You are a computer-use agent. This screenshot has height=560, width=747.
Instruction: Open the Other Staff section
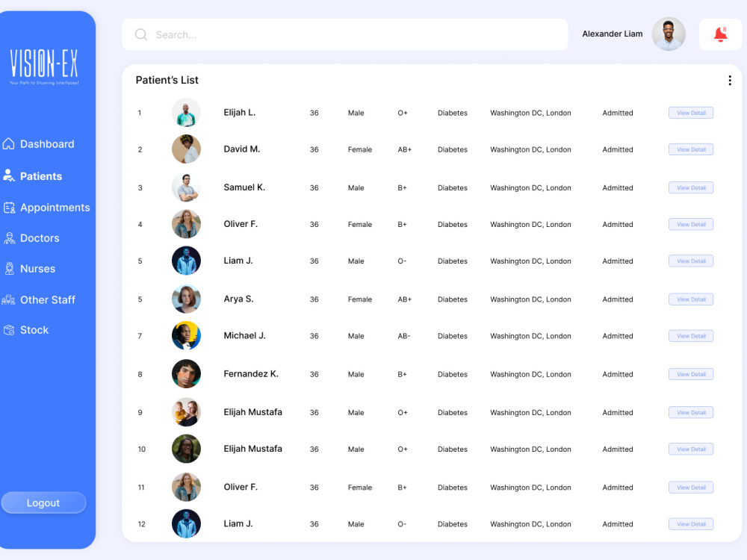[x=39, y=299]
